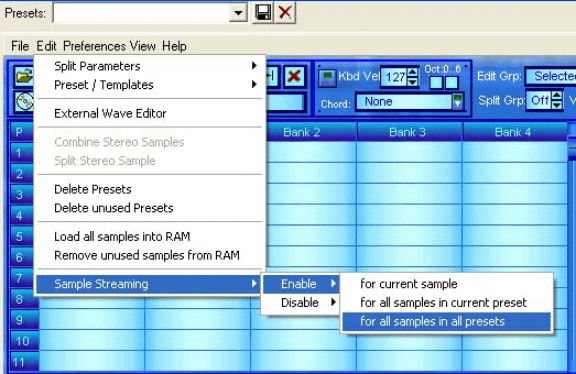Select preset row 9
576x374 pixels.
tap(23, 320)
